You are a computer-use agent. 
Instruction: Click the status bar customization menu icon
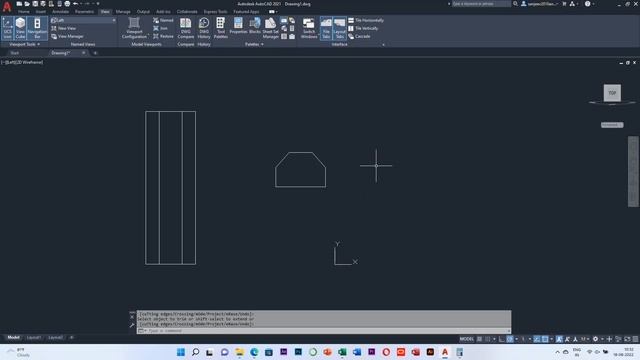635,339
